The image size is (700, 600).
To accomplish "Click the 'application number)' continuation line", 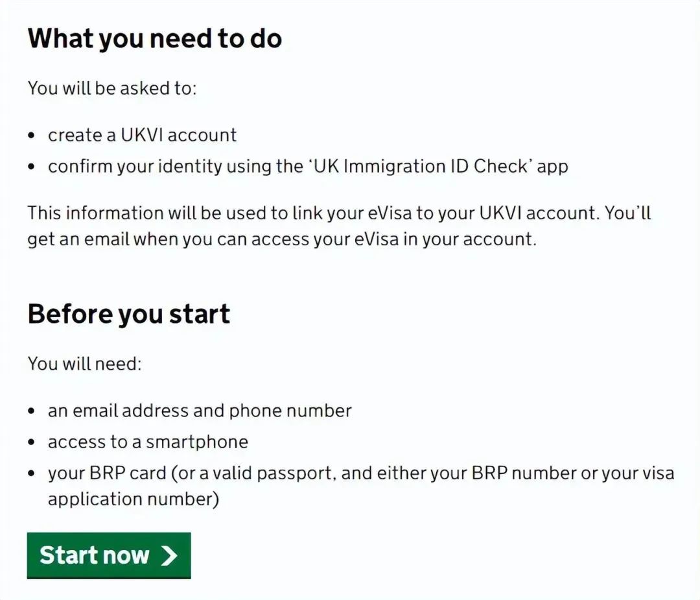I will click(x=134, y=499).
